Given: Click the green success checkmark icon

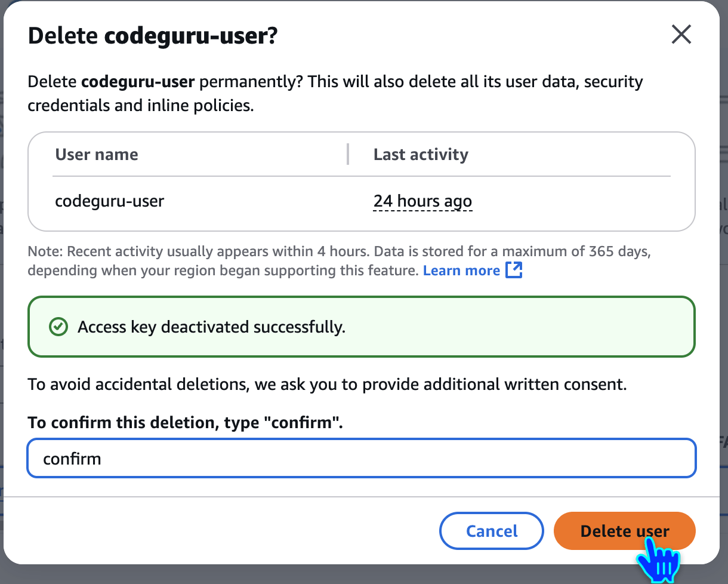Looking at the screenshot, I should [x=58, y=327].
